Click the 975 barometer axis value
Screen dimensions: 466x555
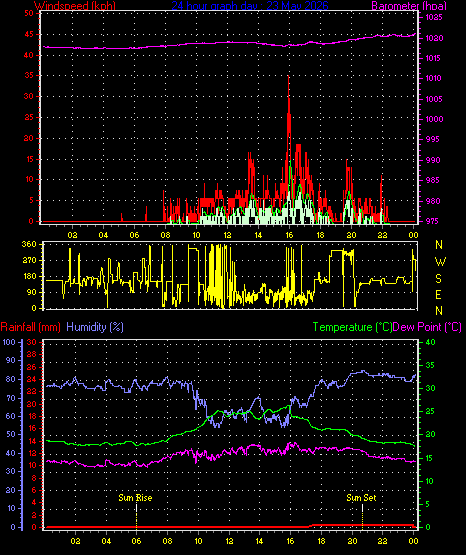[432, 221]
